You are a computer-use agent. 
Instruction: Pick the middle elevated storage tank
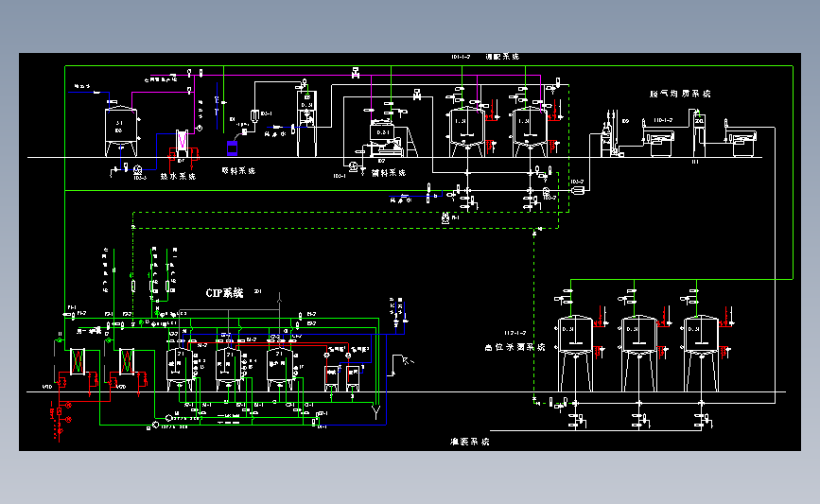(638, 353)
